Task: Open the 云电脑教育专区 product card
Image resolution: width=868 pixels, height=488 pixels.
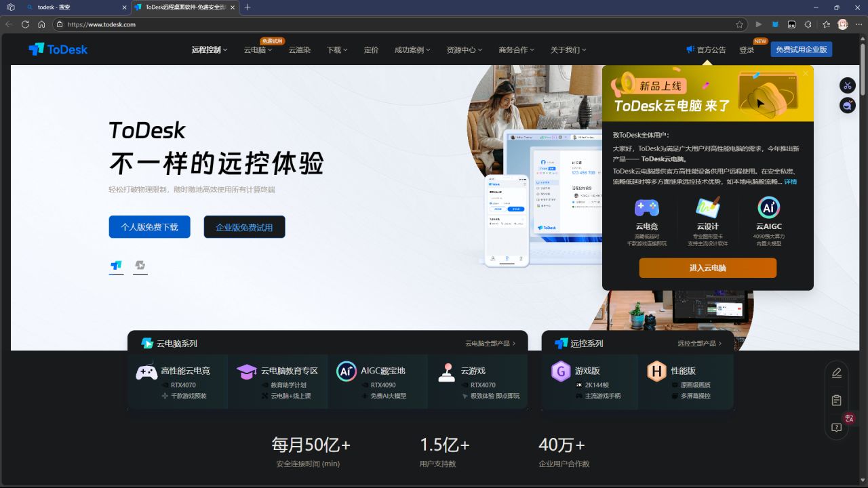Action: [x=278, y=382]
